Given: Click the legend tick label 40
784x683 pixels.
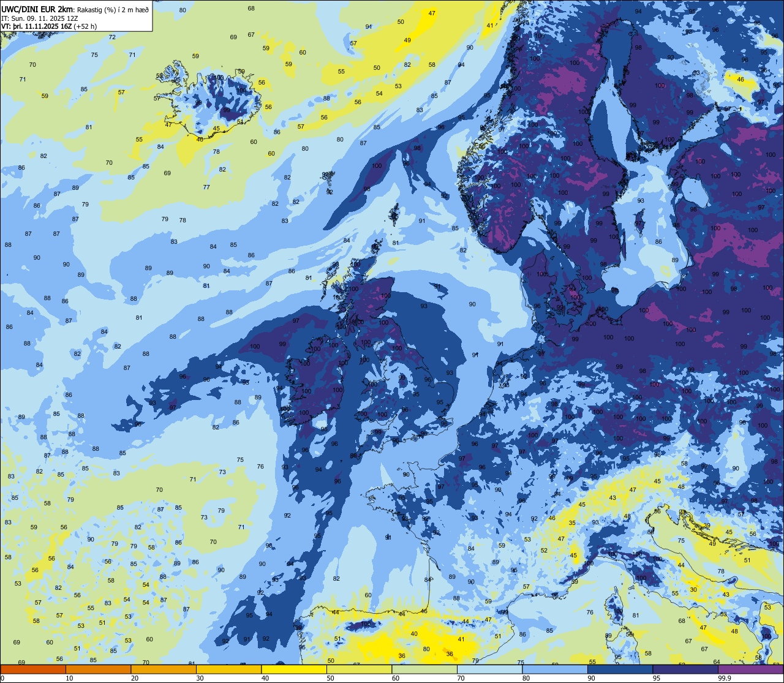Looking at the screenshot, I should pos(265,678).
